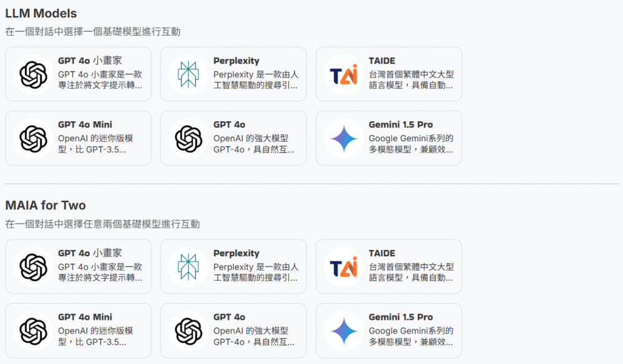Click GPT 4o Mini logo under MAIA for Two
The image size is (623, 364).
(x=33, y=330)
